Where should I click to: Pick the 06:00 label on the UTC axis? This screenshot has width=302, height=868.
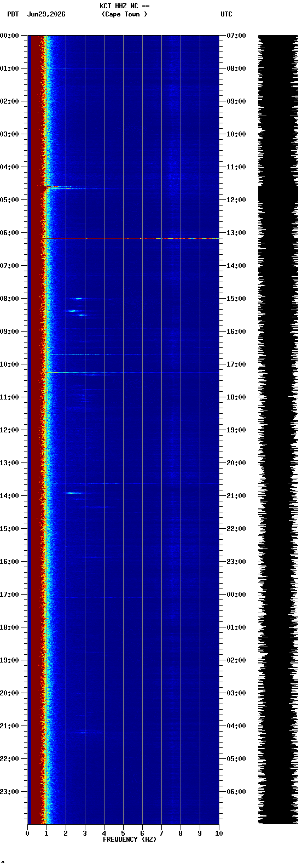coord(236,792)
